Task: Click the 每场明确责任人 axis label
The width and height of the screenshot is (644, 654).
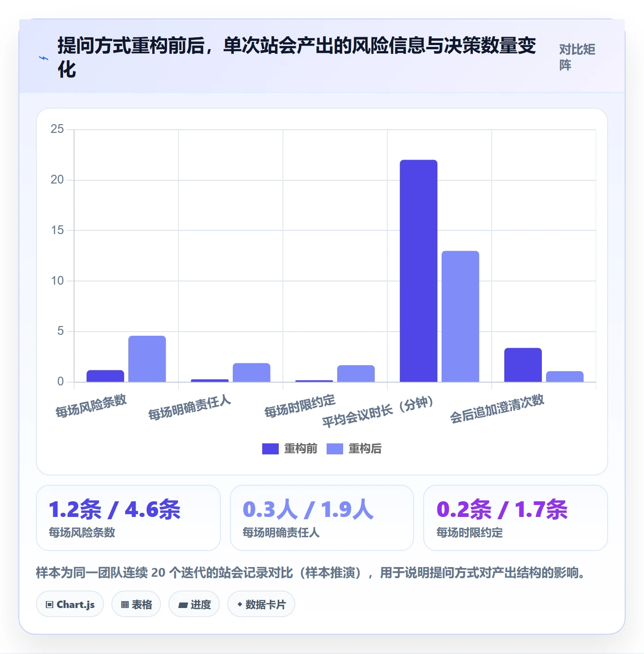Action: point(190,407)
